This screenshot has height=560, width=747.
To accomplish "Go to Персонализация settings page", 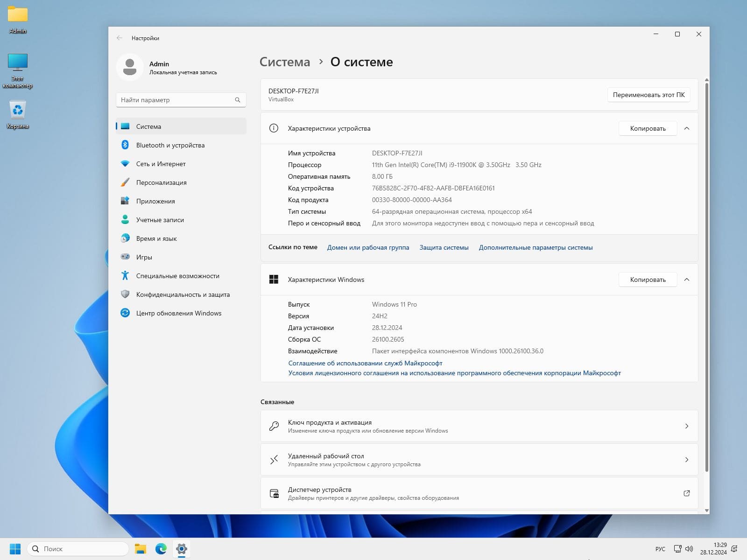I will (181, 182).
